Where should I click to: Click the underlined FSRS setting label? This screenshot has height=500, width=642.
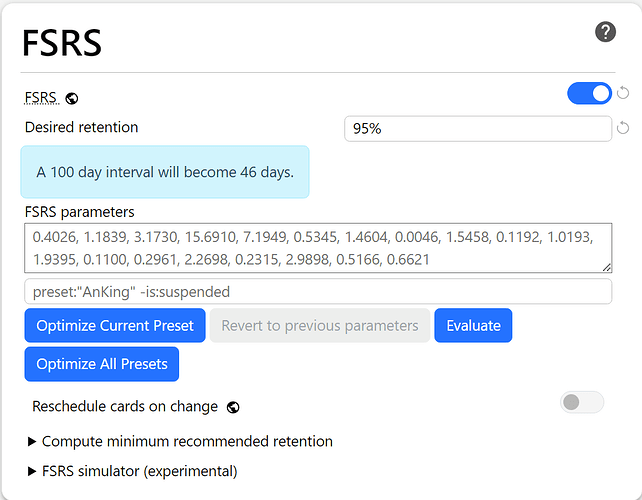(x=41, y=98)
